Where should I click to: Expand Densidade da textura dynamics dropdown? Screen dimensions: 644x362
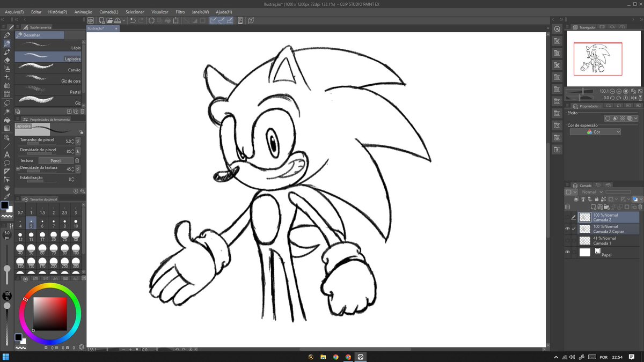coord(78,169)
